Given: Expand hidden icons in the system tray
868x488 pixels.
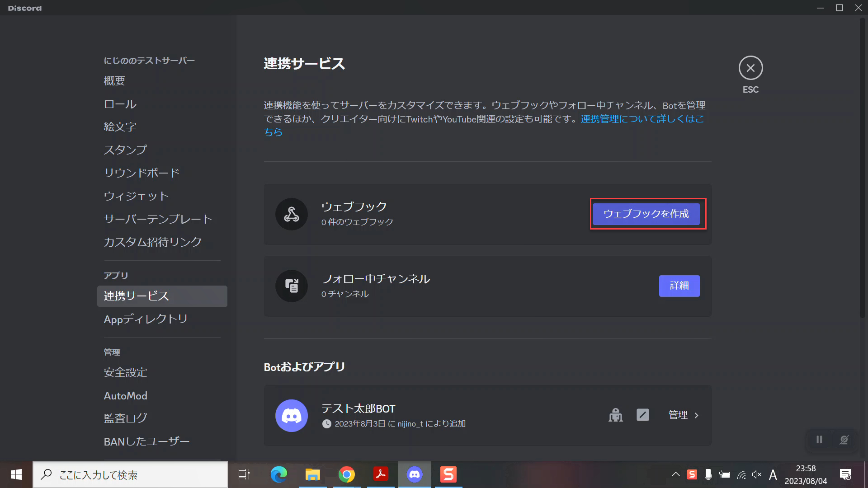Looking at the screenshot, I should [675, 474].
